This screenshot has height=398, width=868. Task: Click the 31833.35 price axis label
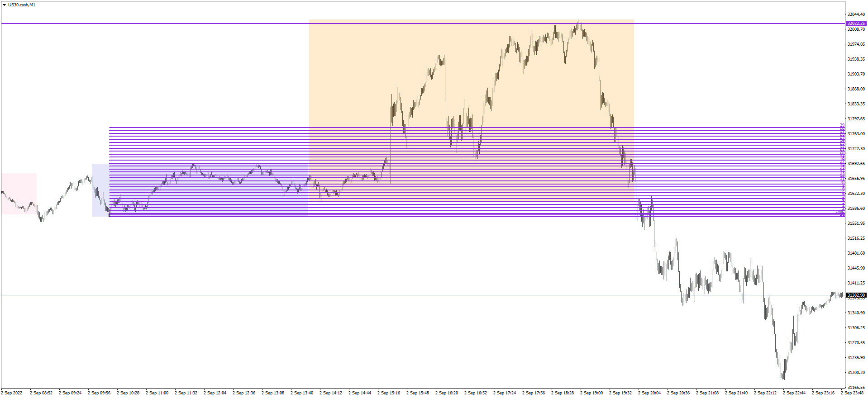coord(856,104)
